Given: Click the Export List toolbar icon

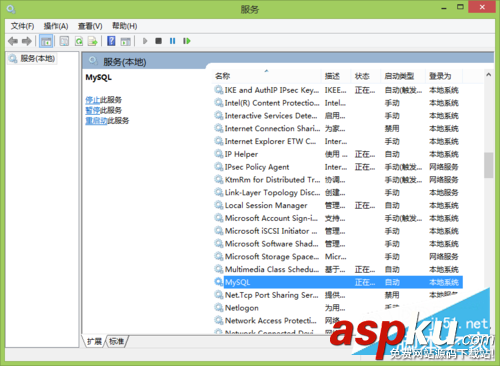Looking at the screenshot, I should [93, 41].
